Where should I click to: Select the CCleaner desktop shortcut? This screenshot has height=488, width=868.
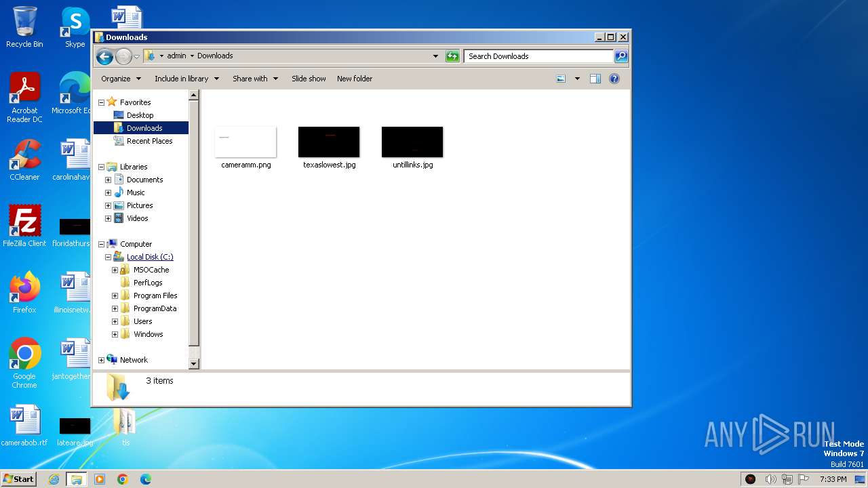[24, 160]
